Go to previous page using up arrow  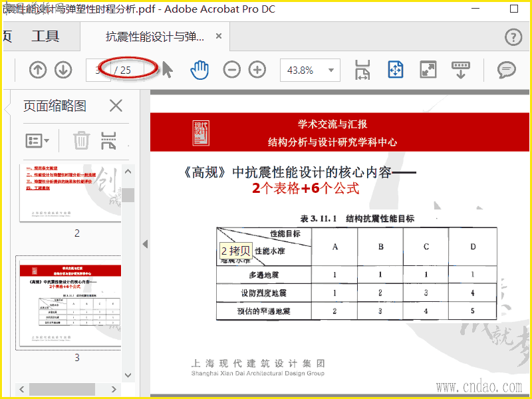[x=38, y=70]
